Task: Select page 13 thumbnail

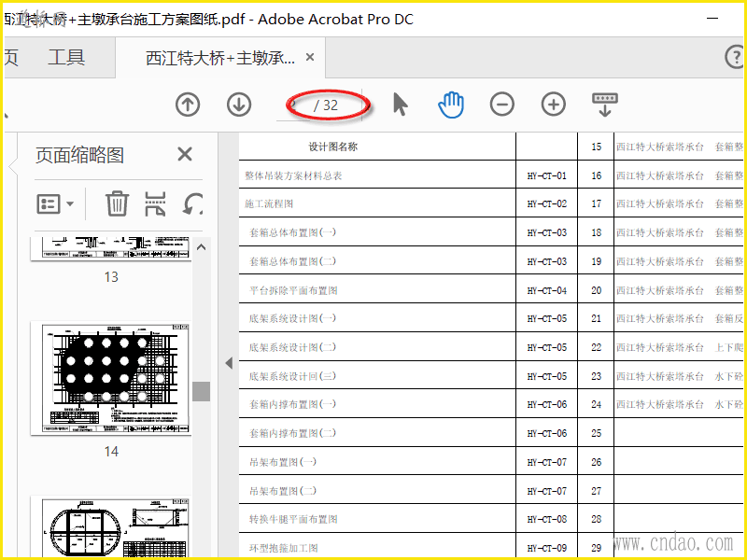Action: coord(111,249)
